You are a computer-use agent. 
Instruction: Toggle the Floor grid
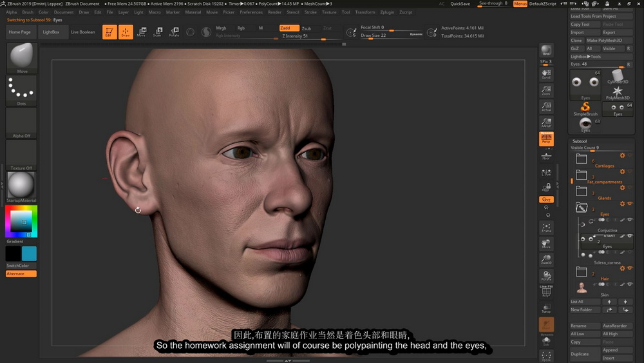546,156
